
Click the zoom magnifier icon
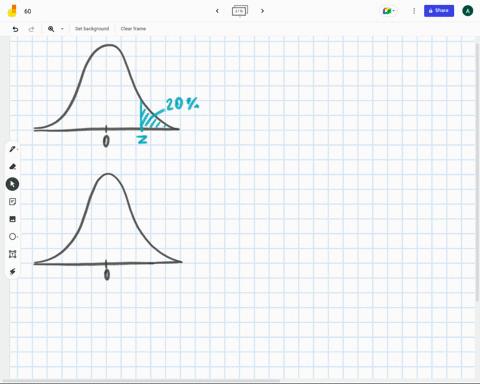point(51,29)
